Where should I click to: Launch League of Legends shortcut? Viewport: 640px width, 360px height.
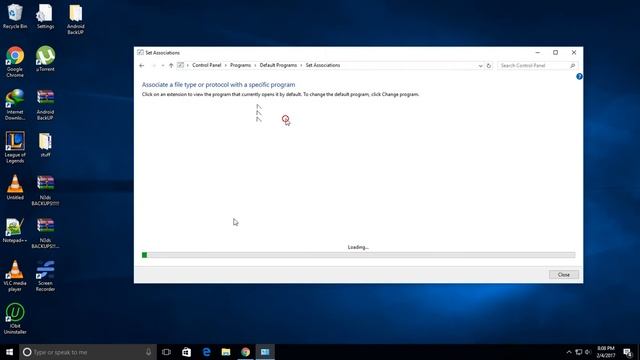[x=15, y=147]
